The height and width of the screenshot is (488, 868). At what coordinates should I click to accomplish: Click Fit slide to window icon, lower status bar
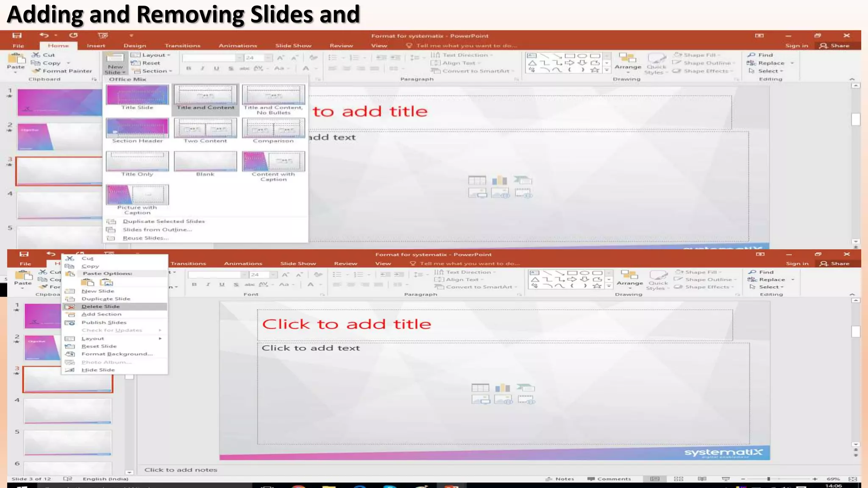point(853,479)
